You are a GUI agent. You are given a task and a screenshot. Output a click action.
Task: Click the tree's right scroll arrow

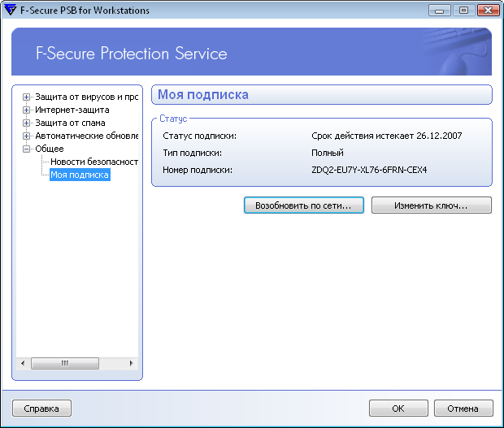pyautogui.click(x=131, y=364)
